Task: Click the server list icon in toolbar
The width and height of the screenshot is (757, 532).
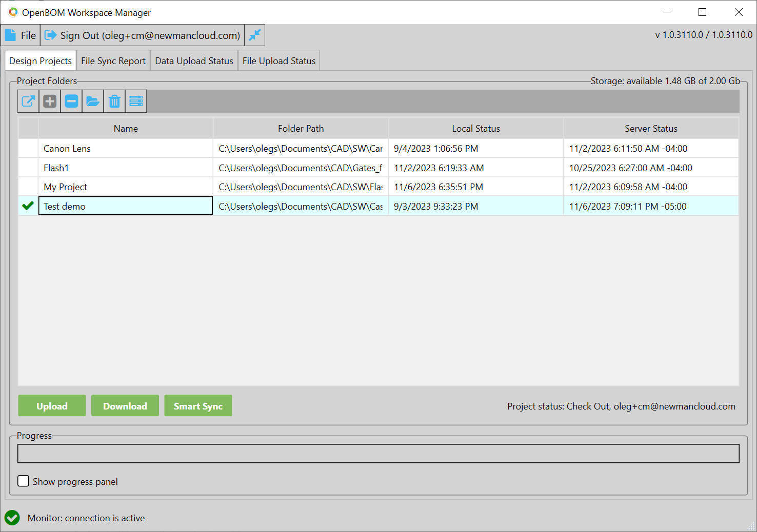Action: (x=136, y=101)
